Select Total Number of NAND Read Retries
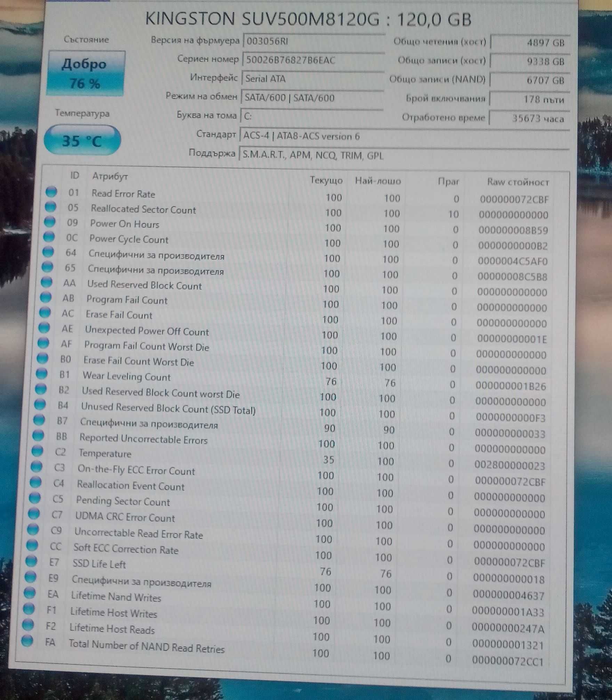The width and height of the screenshot is (612, 700). point(146,646)
